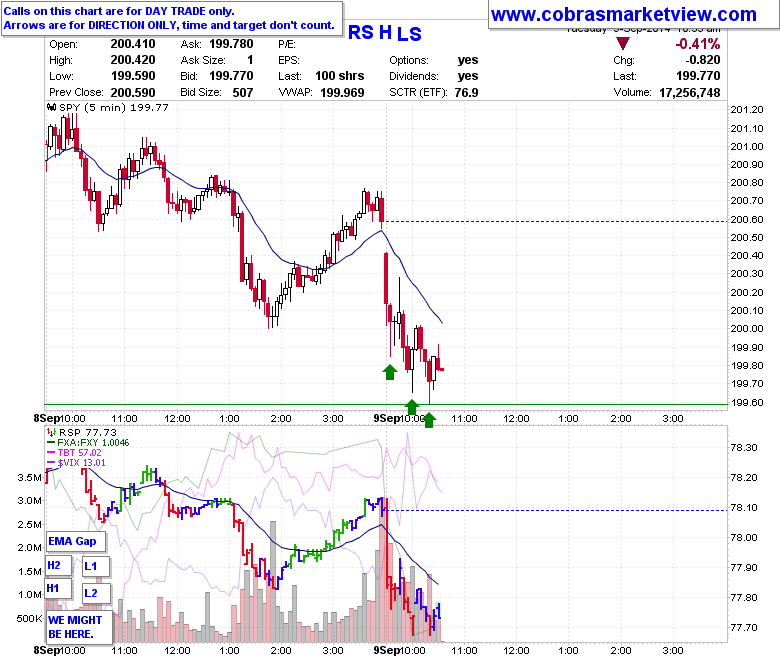Click the 8Sep label on lower time axis
Screen dimensions: 780x659
46,650
